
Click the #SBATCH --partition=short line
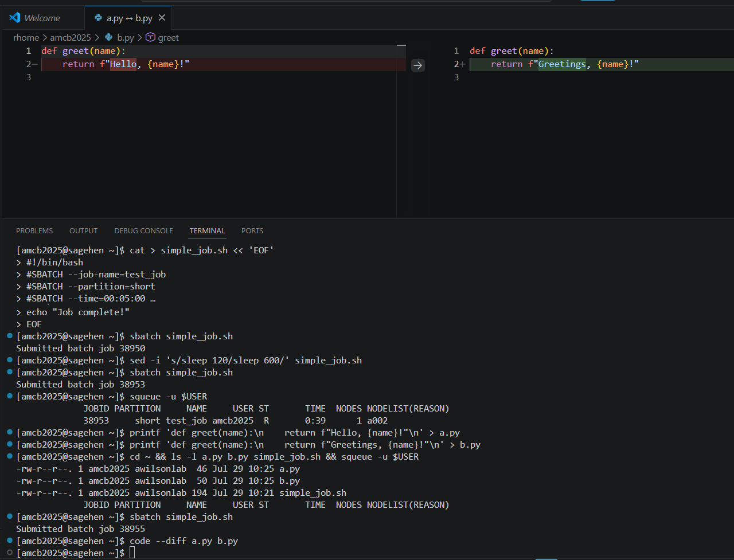91,287
